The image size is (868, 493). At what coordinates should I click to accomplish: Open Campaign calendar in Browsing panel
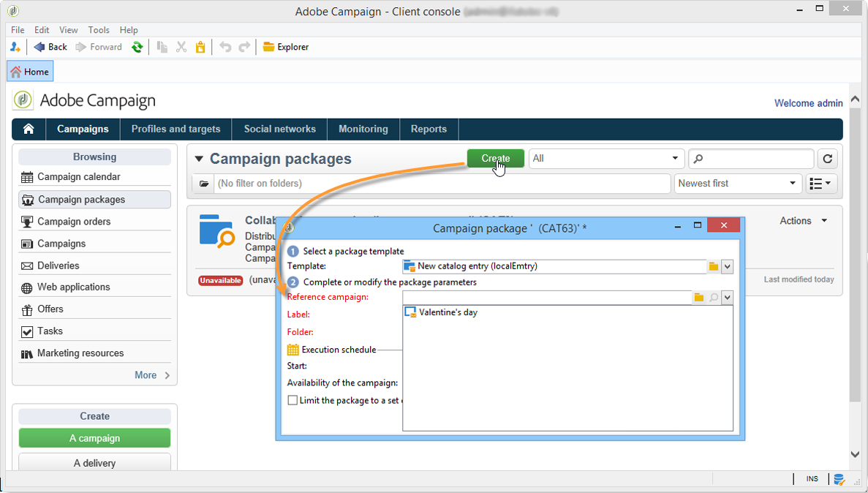pos(94,177)
